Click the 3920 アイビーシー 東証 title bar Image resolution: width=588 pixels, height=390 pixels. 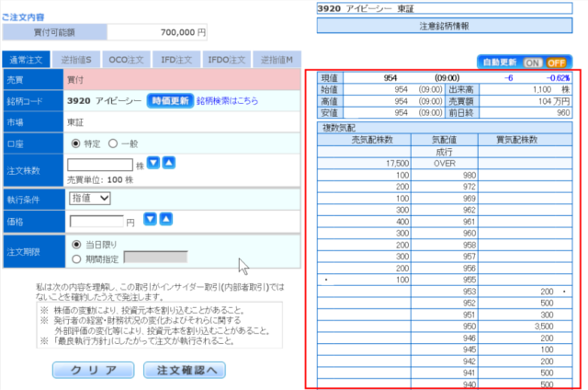[x=445, y=8]
